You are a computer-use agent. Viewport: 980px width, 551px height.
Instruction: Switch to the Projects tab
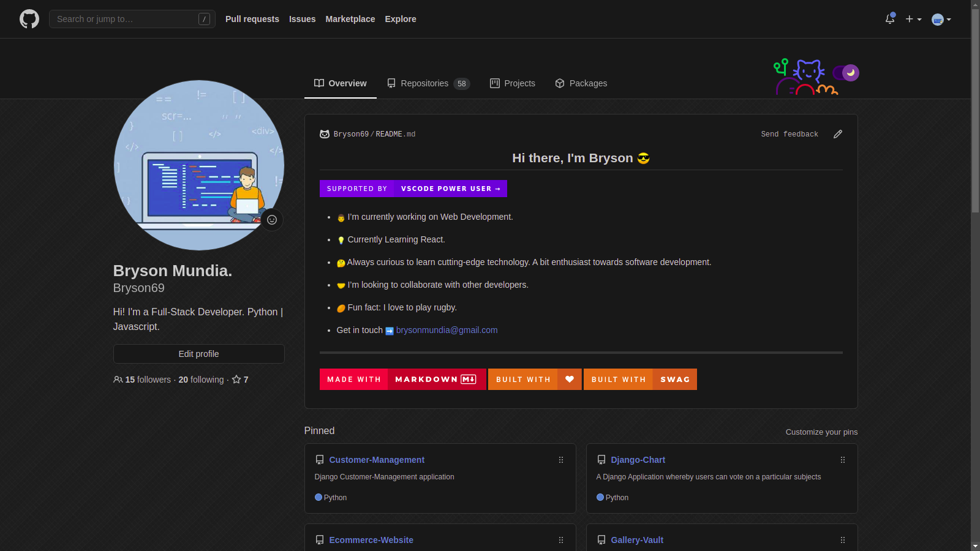tap(513, 83)
